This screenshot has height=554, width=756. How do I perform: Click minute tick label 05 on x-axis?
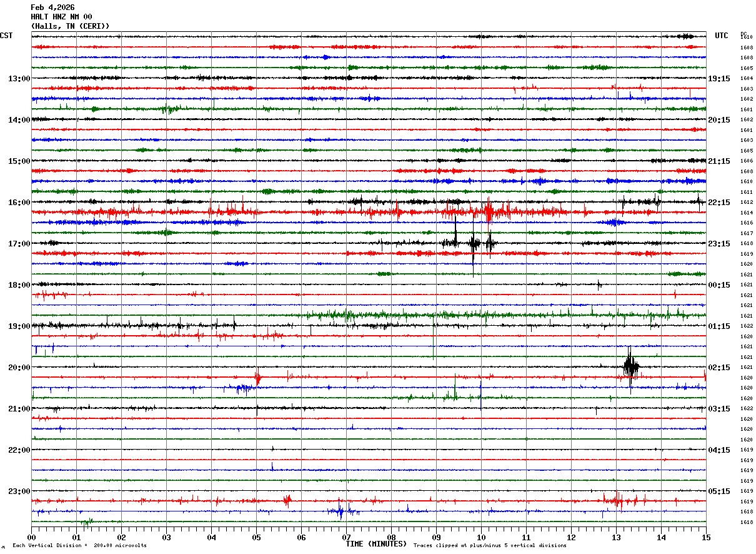tap(257, 537)
